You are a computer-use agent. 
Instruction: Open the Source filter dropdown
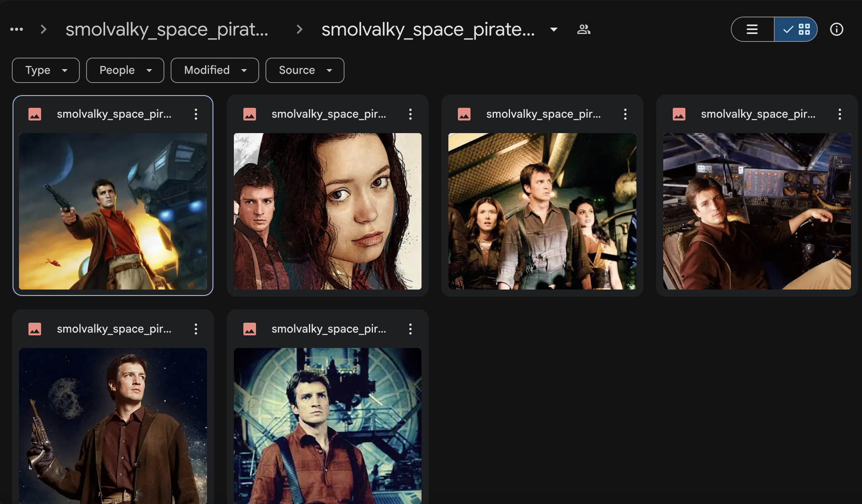[305, 70]
